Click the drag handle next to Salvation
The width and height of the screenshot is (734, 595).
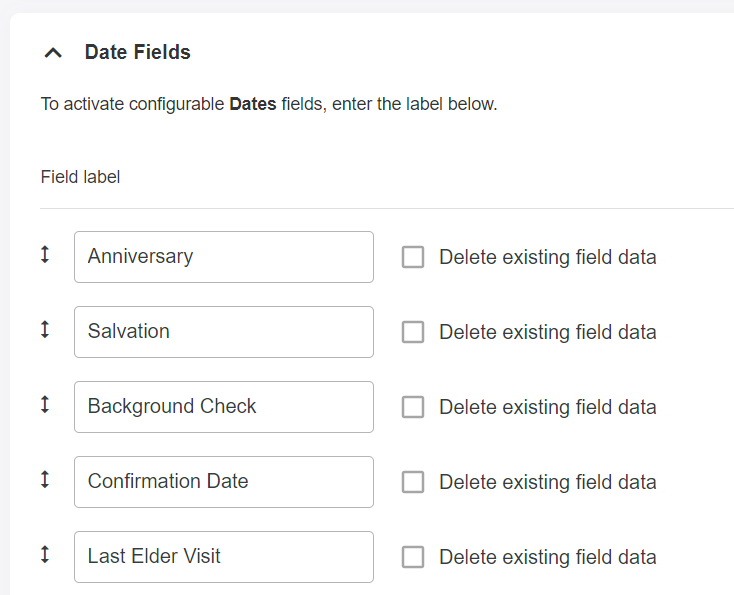coord(44,331)
